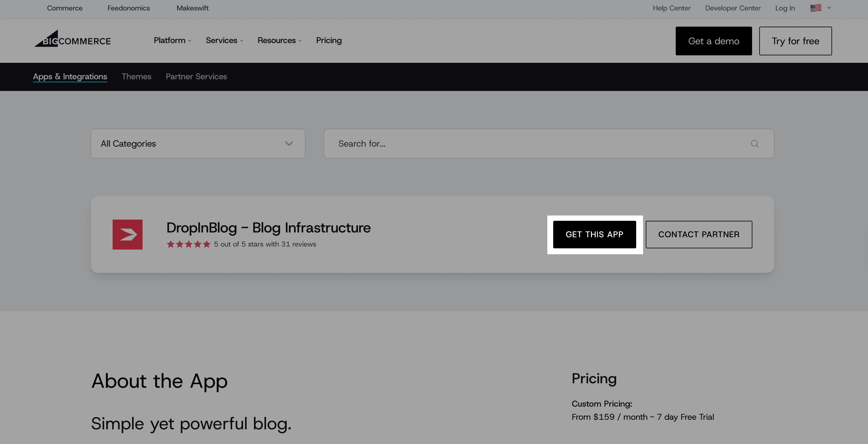Expand the Resources menu

pyautogui.click(x=279, y=40)
